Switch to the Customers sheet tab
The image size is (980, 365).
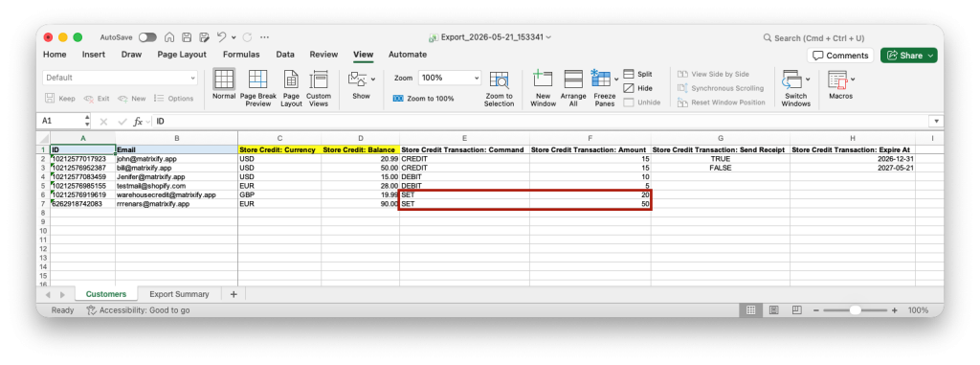point(105,293)
